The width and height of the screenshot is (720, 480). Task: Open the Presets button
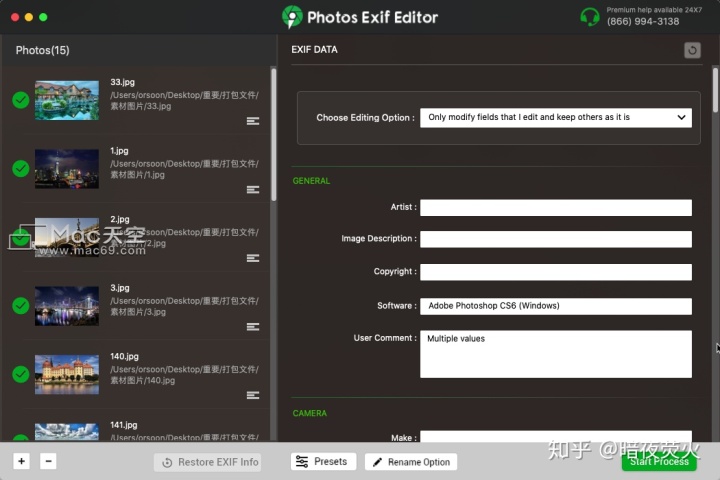323,461
